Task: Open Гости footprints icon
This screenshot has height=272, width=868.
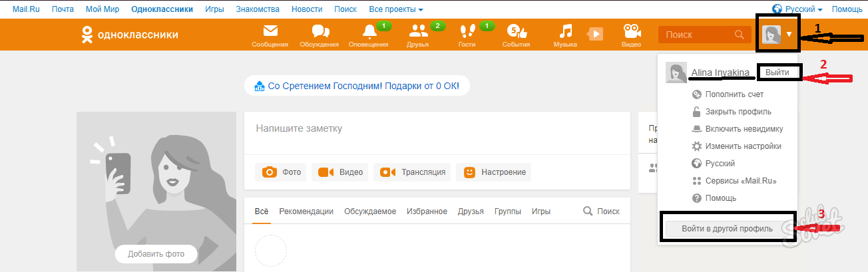Action: [x=467, y=31]
